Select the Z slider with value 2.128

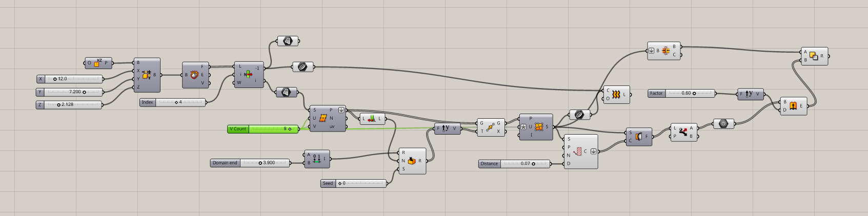point(70,104)
